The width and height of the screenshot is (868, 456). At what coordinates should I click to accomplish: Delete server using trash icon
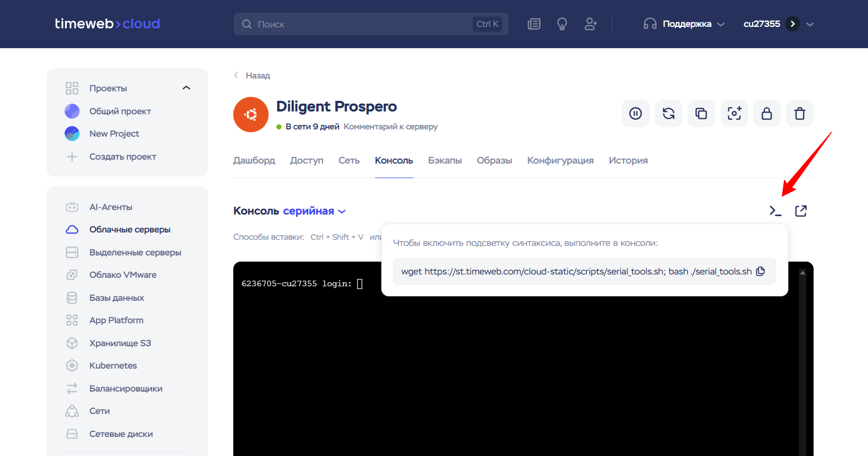pyautogui.click(x=800, y=114)
